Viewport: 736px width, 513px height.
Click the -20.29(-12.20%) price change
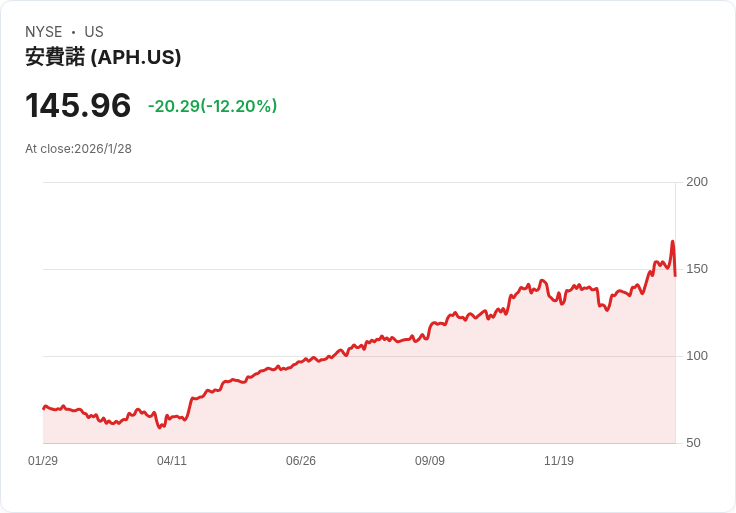tap(212, 106)
